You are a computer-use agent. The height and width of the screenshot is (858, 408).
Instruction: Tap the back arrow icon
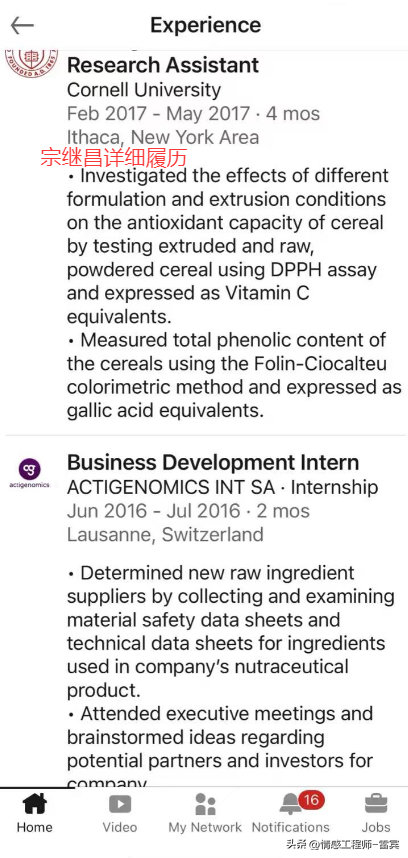pos(22,25)
